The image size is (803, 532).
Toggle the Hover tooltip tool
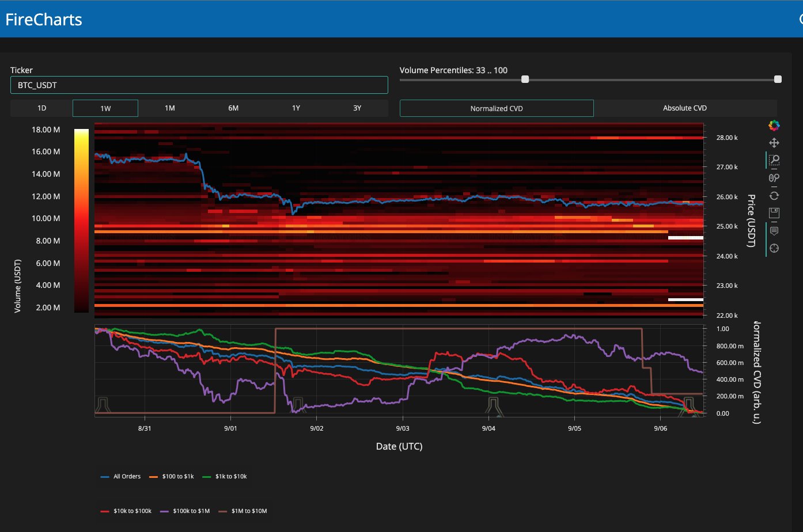(774, 231)
